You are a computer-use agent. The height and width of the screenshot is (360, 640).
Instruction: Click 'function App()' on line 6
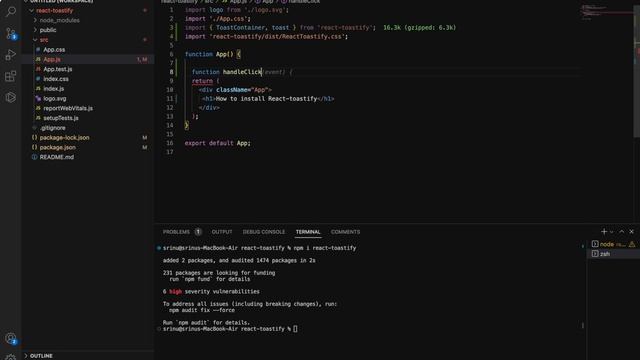click(209, 54)
